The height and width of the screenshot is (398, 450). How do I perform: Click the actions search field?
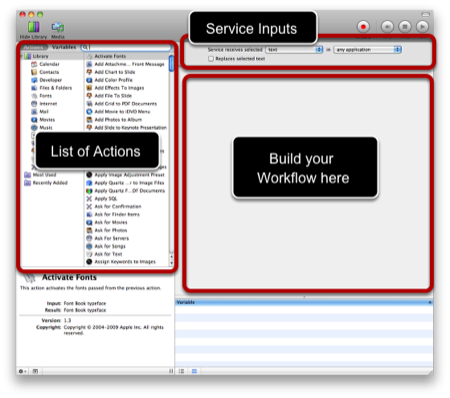click(126, 47)
